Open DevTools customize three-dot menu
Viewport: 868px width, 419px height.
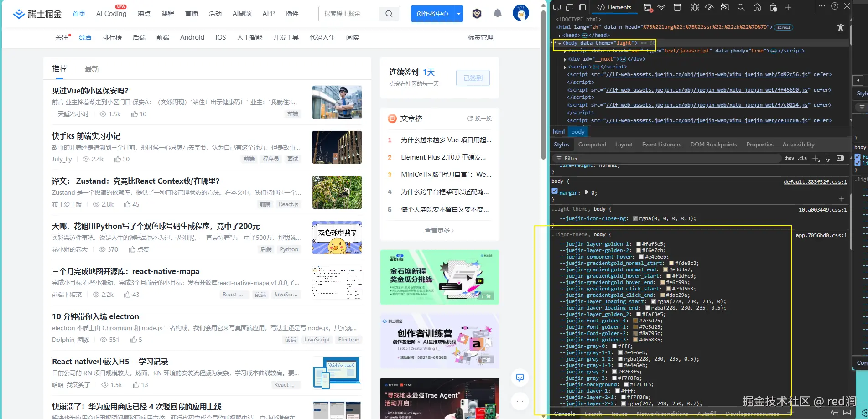pos(822,6)
